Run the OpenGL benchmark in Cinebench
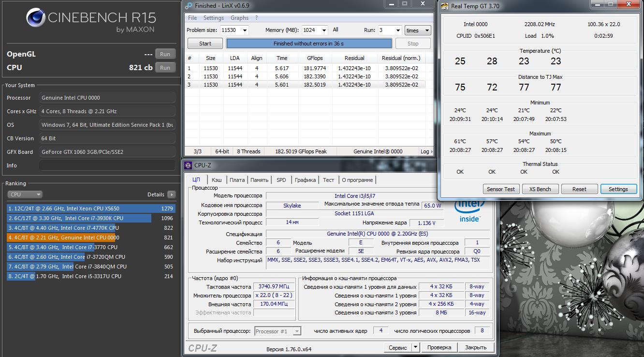 coord(165,55)
